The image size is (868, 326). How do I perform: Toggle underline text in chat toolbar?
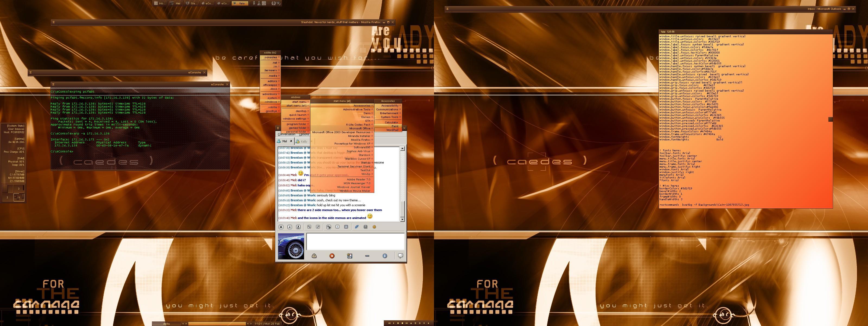coord(298,227)
